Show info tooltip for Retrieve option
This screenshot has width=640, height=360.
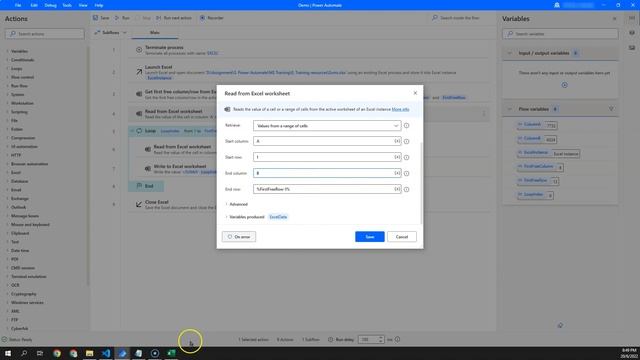(407, 126)
